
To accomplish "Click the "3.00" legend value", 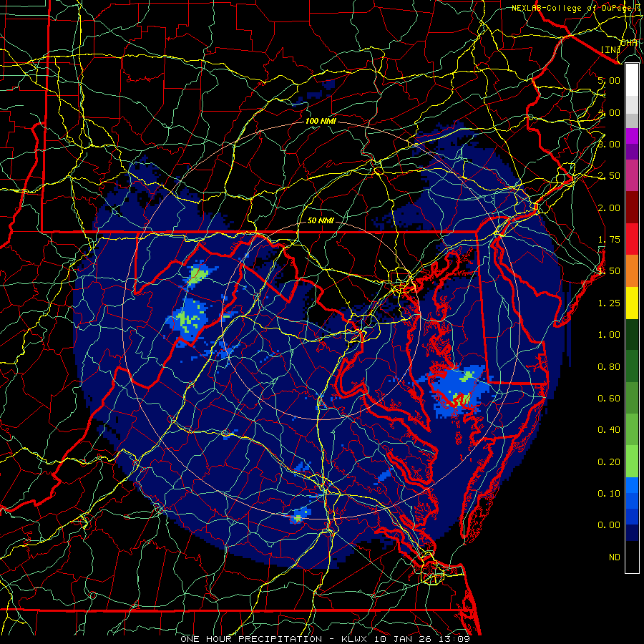I will (x=609, y=144).
